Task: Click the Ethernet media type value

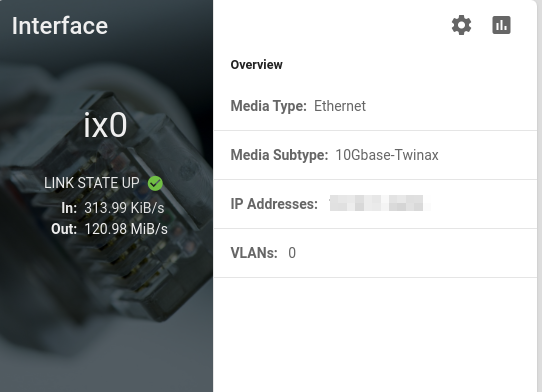Action: pos(340,106)
